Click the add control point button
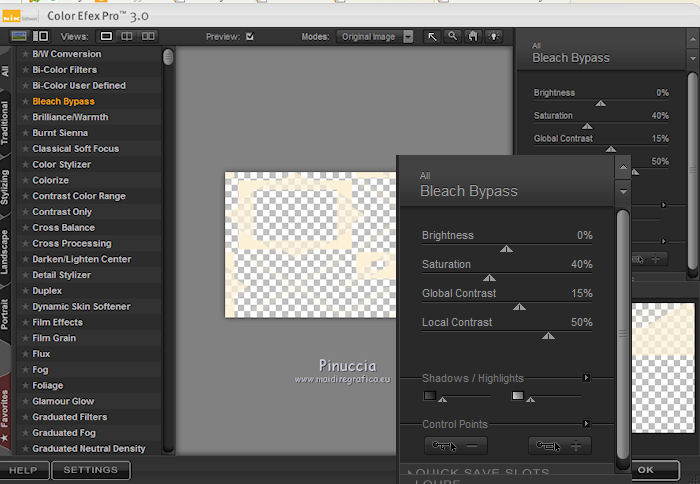 point(560,446)
